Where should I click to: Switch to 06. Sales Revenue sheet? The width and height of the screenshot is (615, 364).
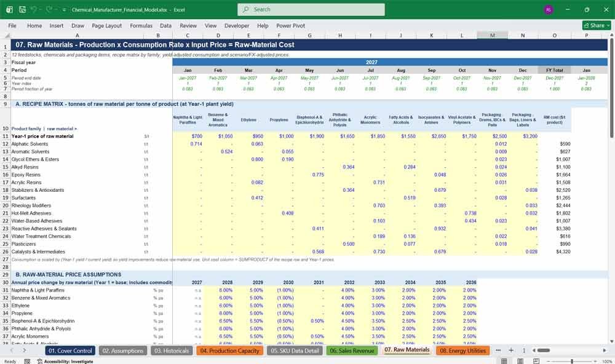click(x=352, y=350)
